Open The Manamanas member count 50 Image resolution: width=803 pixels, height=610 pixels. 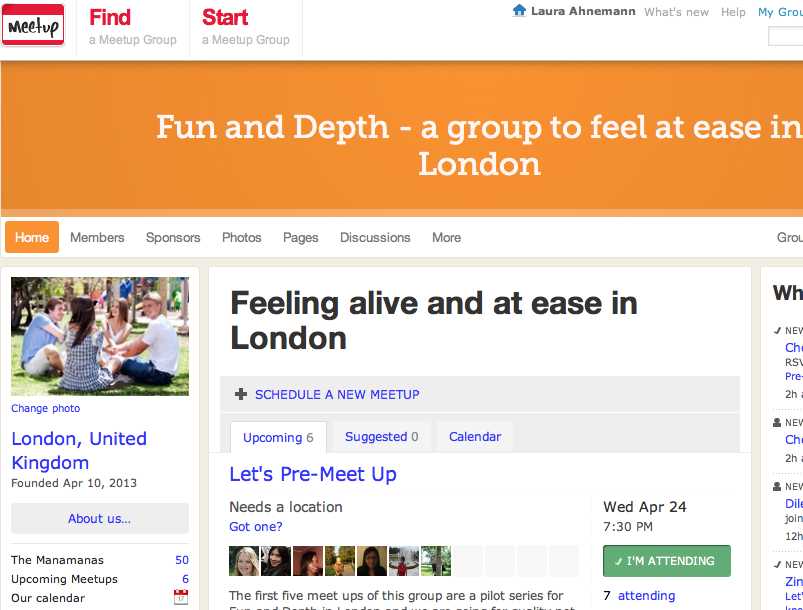182,560
